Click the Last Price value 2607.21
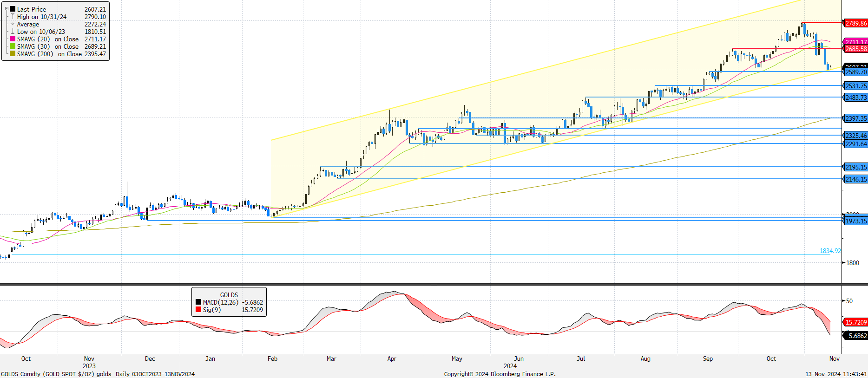Image resolution: width=868 pixels, height=378 pixels. [95, 9]
